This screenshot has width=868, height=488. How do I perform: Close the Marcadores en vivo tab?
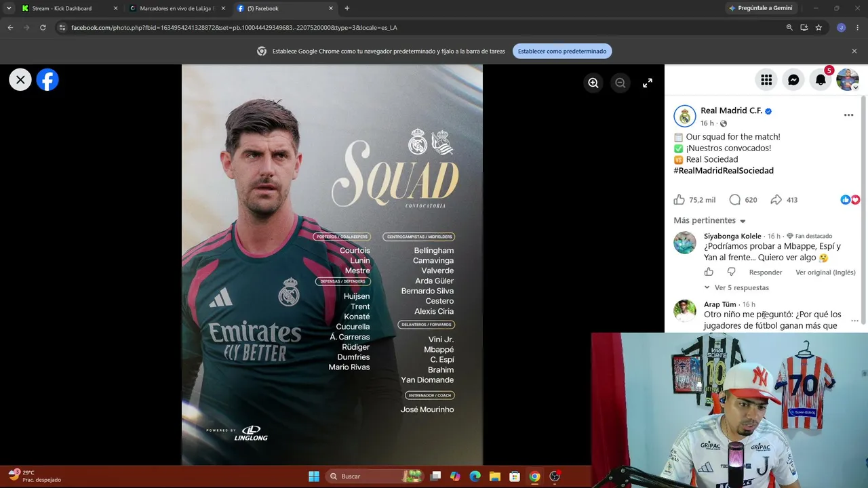tap(223, 8)
